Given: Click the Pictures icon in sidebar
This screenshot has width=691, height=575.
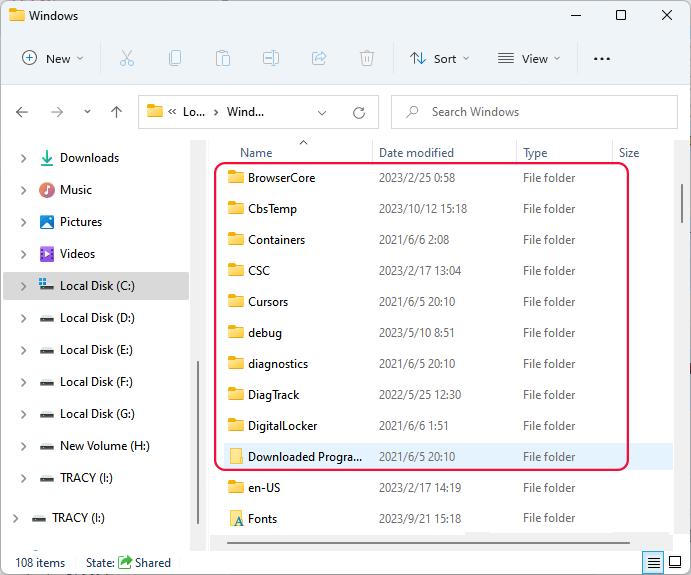Looking at the screenshot, I should (47, 222).
